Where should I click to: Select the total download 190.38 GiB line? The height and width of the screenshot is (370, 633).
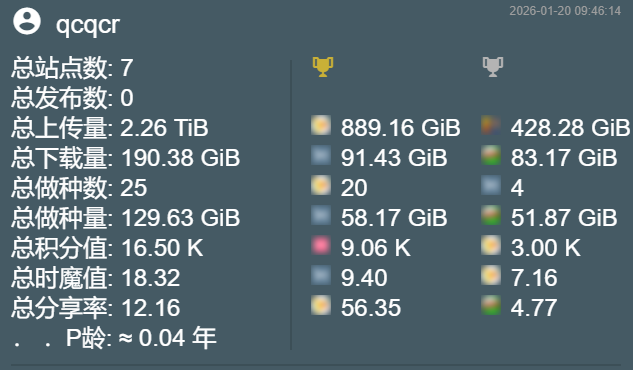coord(126,157)
